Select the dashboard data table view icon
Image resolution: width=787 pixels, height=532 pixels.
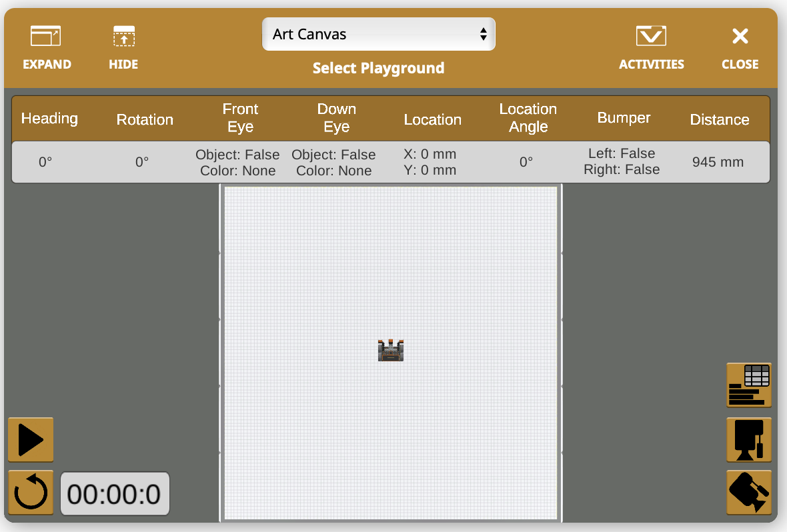[748, 385]
